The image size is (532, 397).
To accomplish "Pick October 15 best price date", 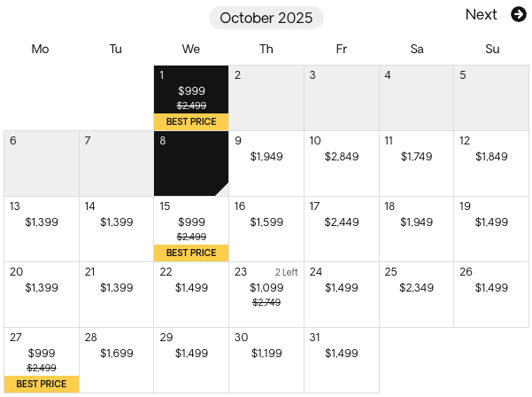I will 191,229.
